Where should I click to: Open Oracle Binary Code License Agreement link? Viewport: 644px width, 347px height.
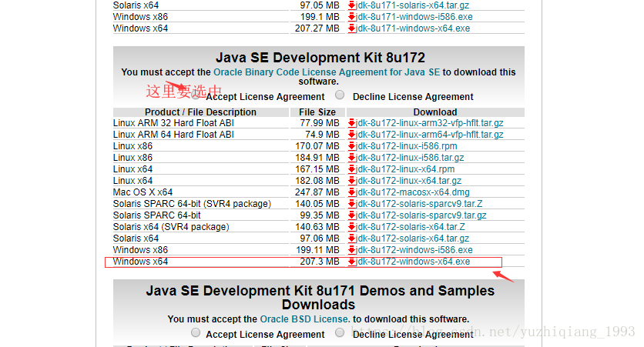327,72
